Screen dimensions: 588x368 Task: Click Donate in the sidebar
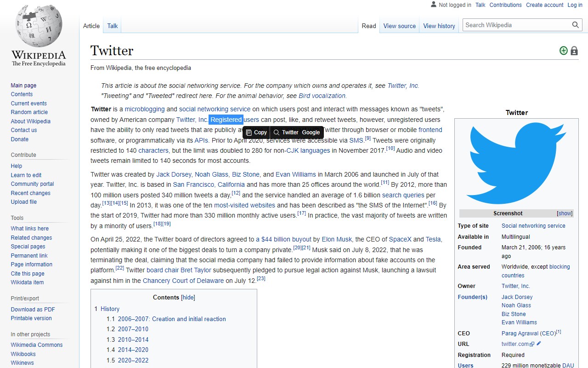pos(20,139)
